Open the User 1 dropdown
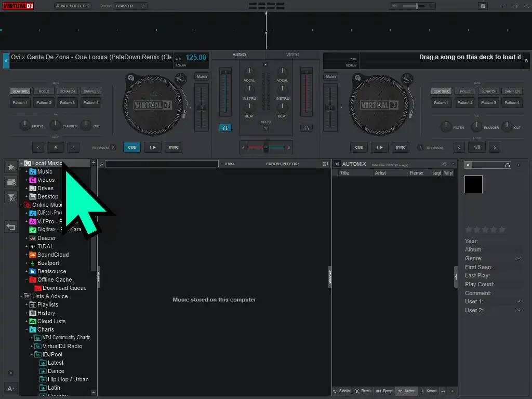The height and width of the screenshot is (399, 532). pos(519,302)
